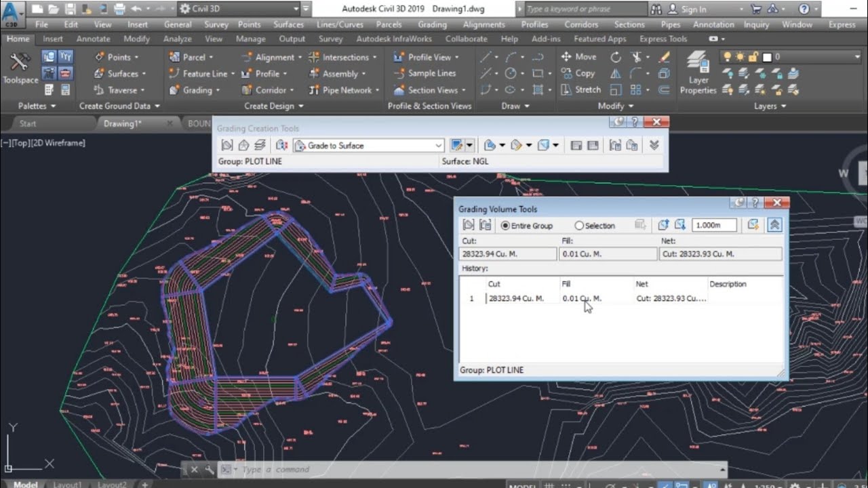This screenshot has width=868, height=488.
Task: Switch to the Analyze ribbon tab
Action: [177, 39]
